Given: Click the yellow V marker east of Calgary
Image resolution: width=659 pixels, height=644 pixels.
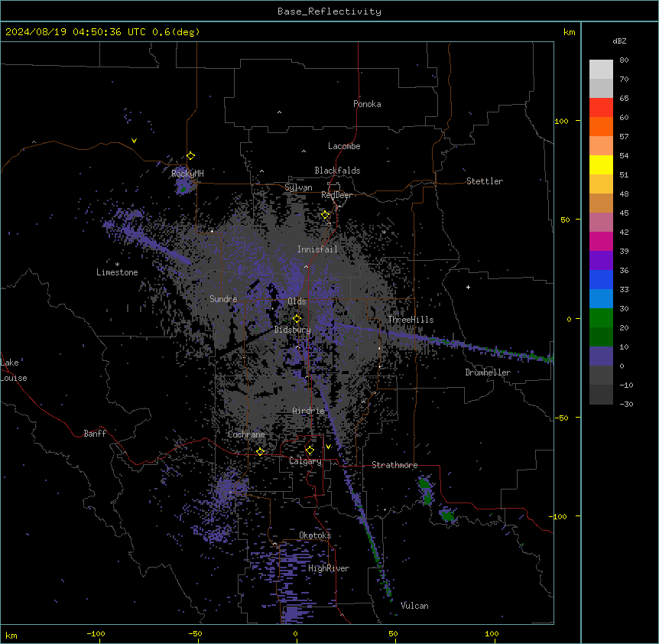Looking at the screenshot, I should 328,447.
